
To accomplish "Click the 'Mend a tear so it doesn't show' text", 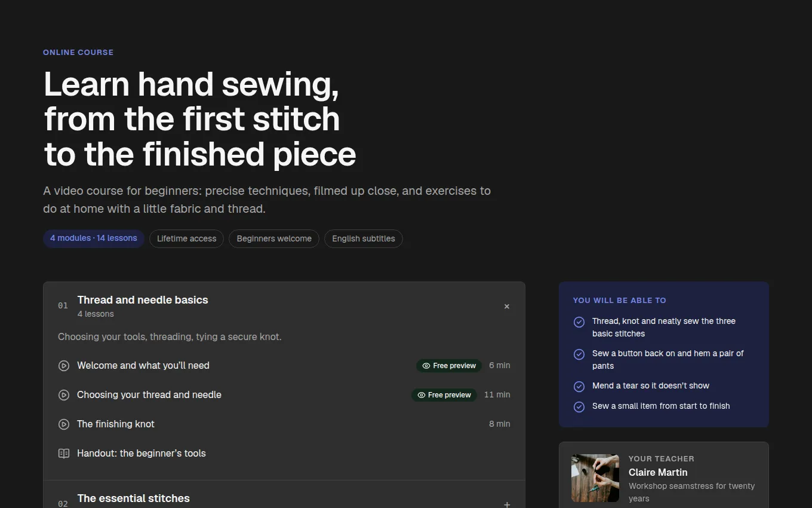I will pos(651,386).
